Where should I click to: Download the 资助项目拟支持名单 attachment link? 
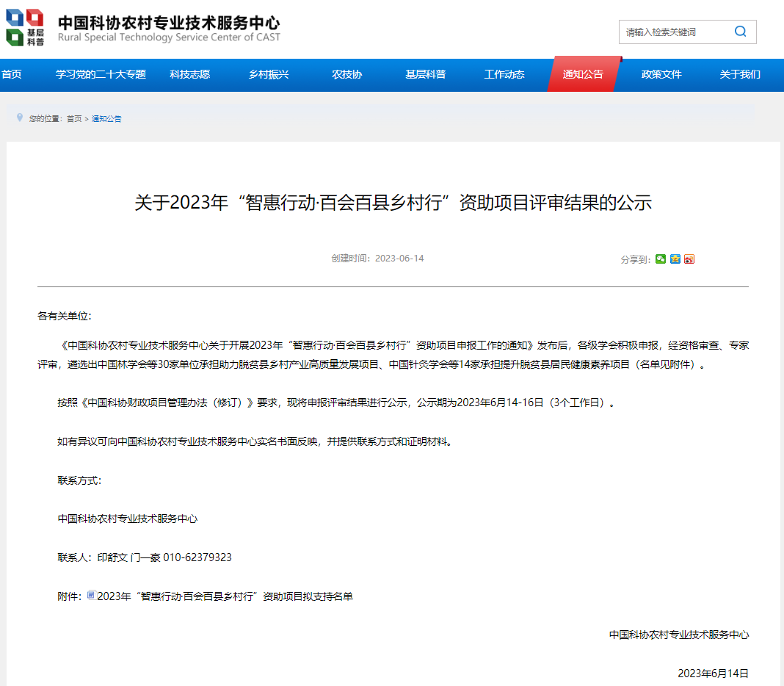click(225, 596)
